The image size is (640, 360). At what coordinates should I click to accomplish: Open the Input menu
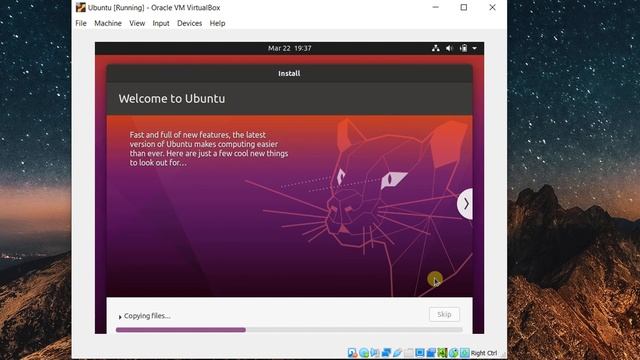tap(161, 23)
